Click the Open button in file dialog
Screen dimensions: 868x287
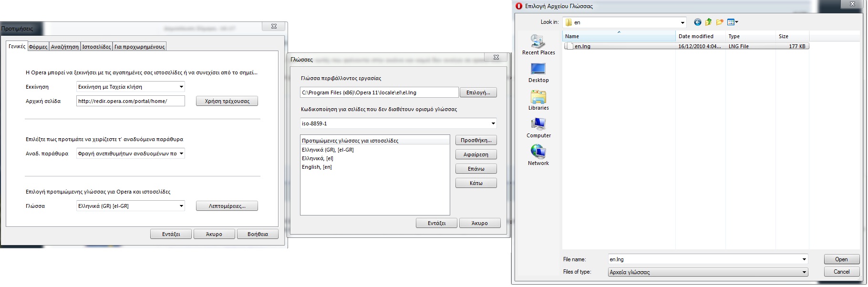pyautogui.click(x=842, y=259)
